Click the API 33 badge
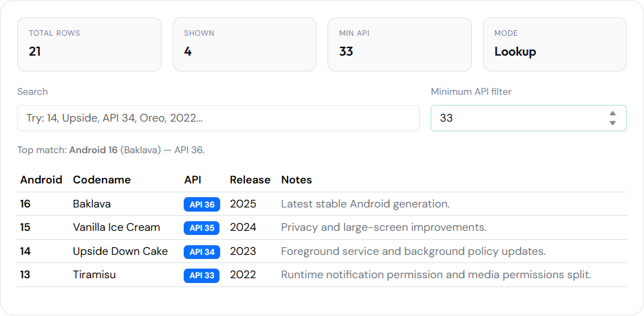The height and width of the screenshot is (316, 644). [x=202, y=276]
